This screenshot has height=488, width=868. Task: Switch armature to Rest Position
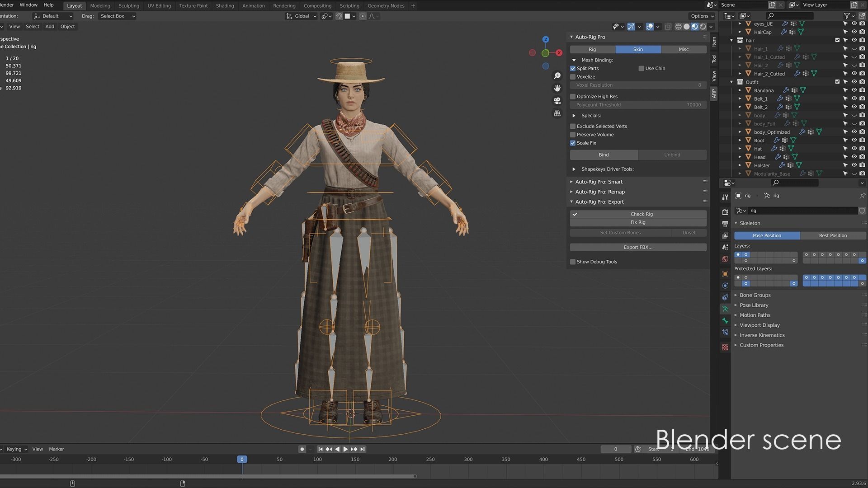pyautogui.click(x=833, y=235)
